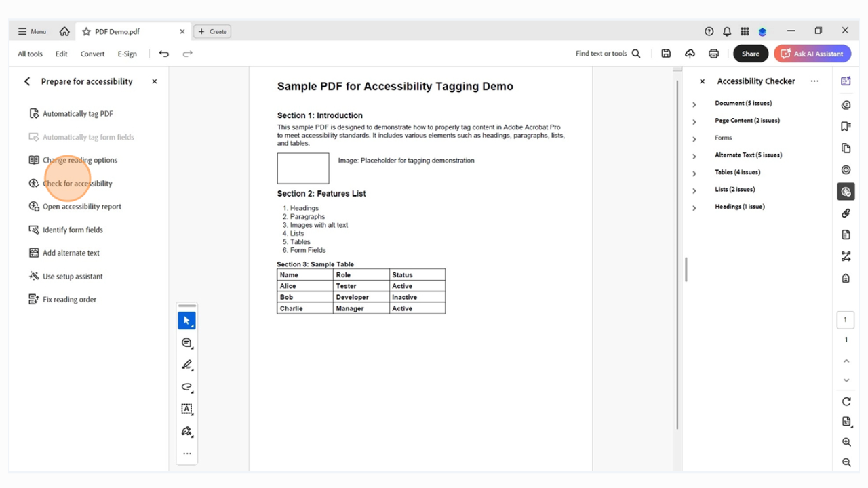The width and height of the screenshot is (868, 488).
Task: Open the Edit menu
Action: tap(62, 54)
